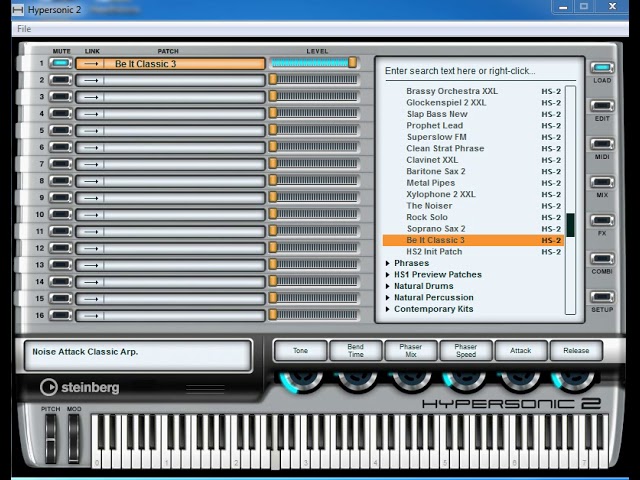Click the LOAD page button
The image size is (640, 480).
[602, 67]
